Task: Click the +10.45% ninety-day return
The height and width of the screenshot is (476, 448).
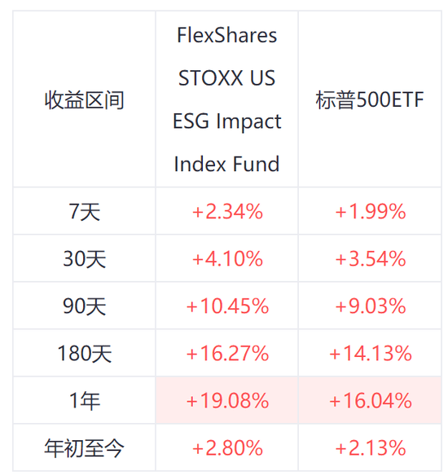Action: coord(227,306)
